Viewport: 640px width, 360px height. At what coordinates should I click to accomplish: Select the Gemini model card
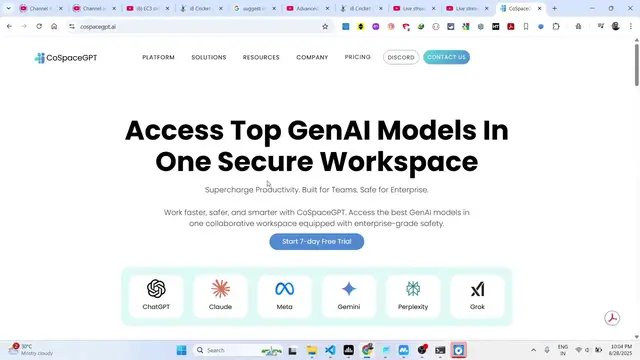point(349,296)
